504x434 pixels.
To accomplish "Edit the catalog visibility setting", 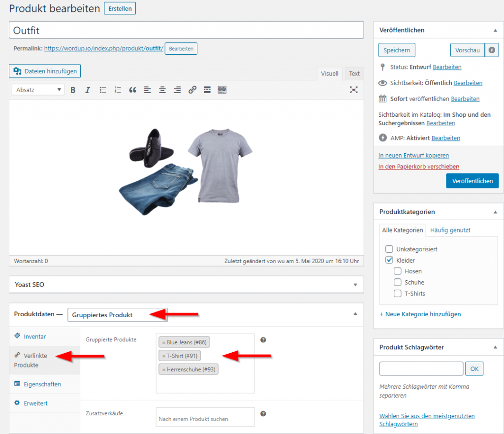I will (441, 123).
